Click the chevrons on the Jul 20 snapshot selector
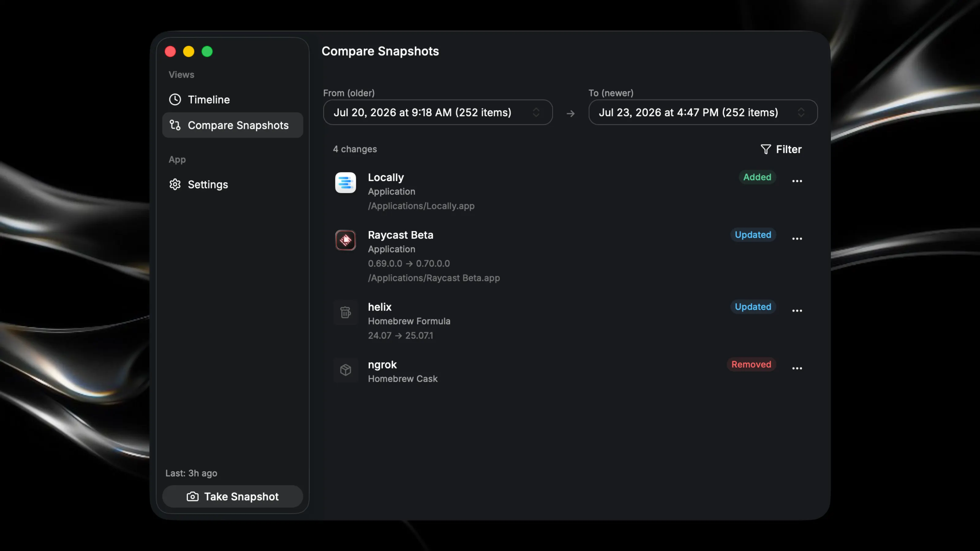This screenshot has width=980, height=551. (x=536, y=112)
